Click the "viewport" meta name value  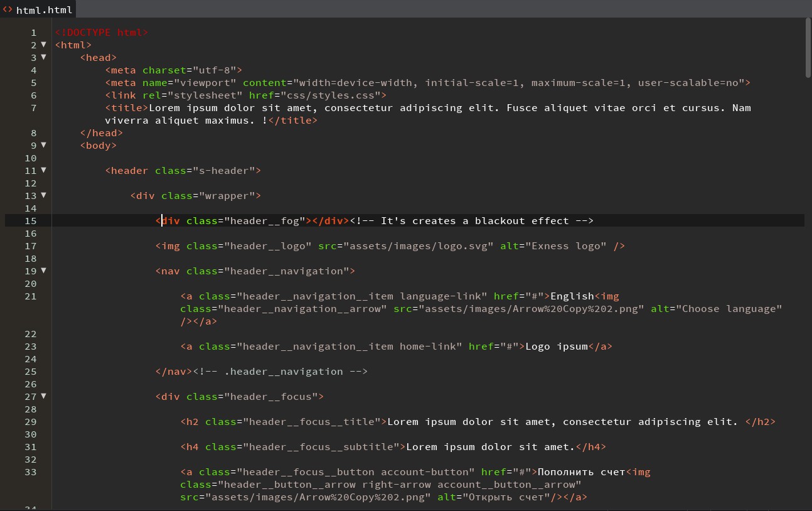[205, 83]
